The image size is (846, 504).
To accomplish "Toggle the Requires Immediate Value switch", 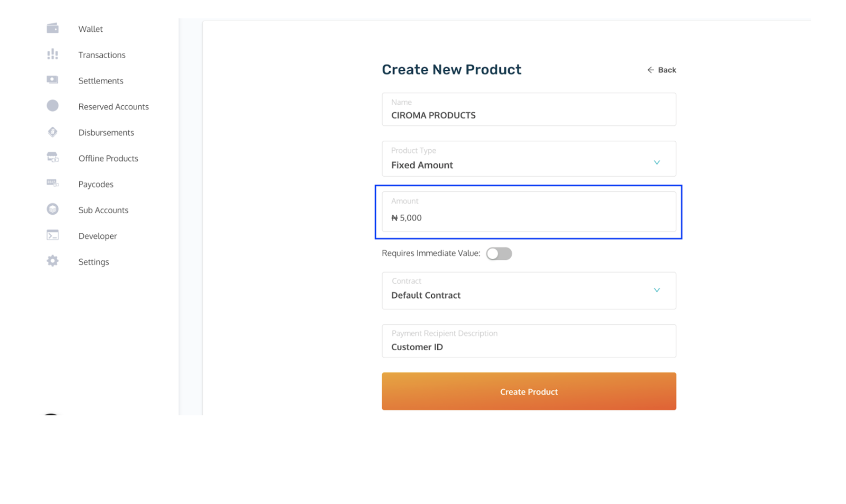I will [498, 253].
